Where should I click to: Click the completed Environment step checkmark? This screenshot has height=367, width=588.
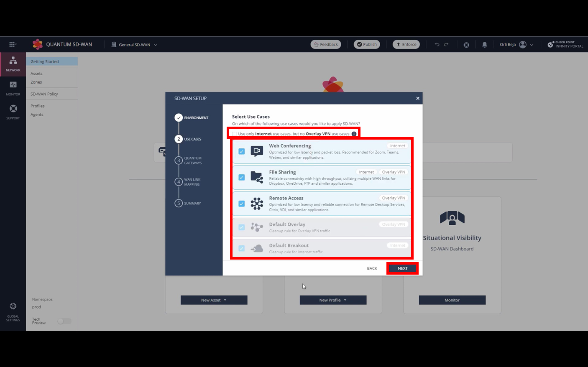(179, 117)
